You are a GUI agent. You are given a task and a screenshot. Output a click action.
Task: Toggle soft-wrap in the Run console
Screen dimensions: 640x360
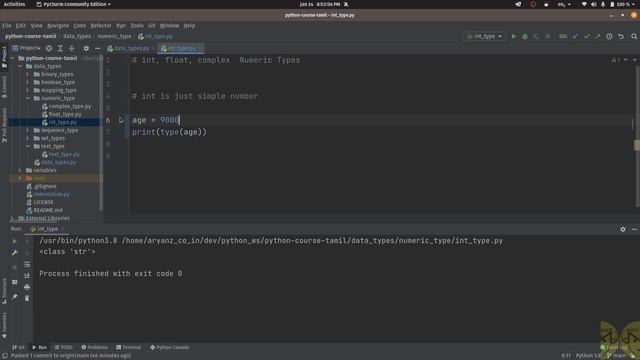click(x=27, y=264)
